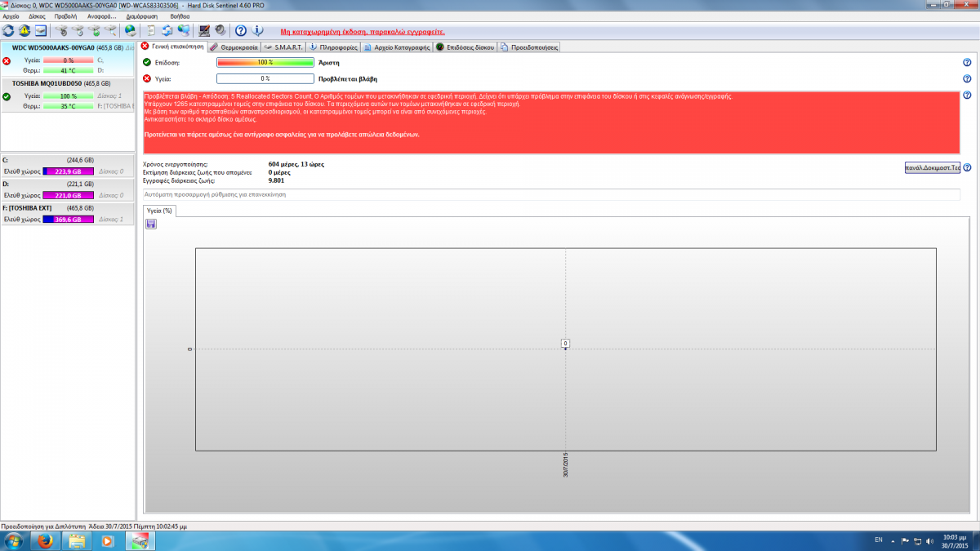Click the network computers toolbar icon

point(184,31)
